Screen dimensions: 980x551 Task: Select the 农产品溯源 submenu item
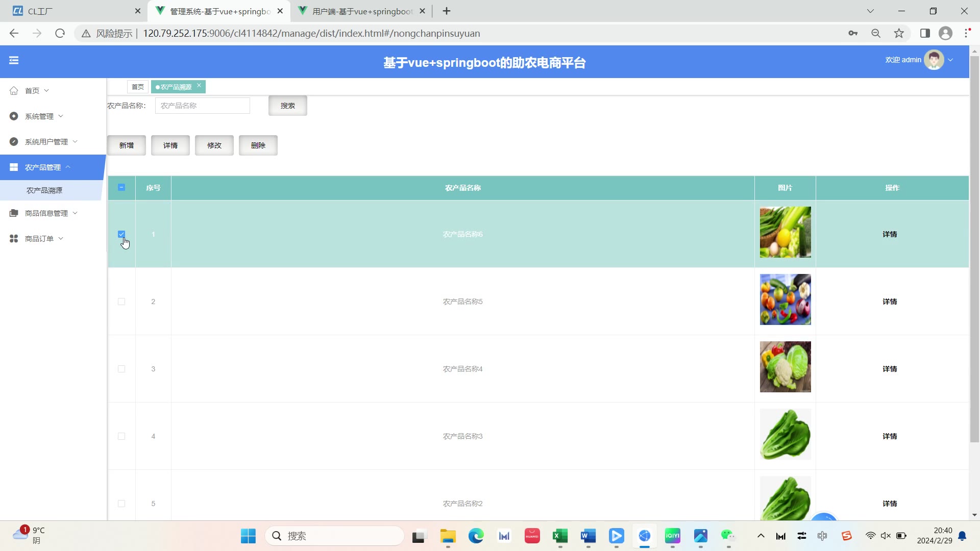pos(44,190)
